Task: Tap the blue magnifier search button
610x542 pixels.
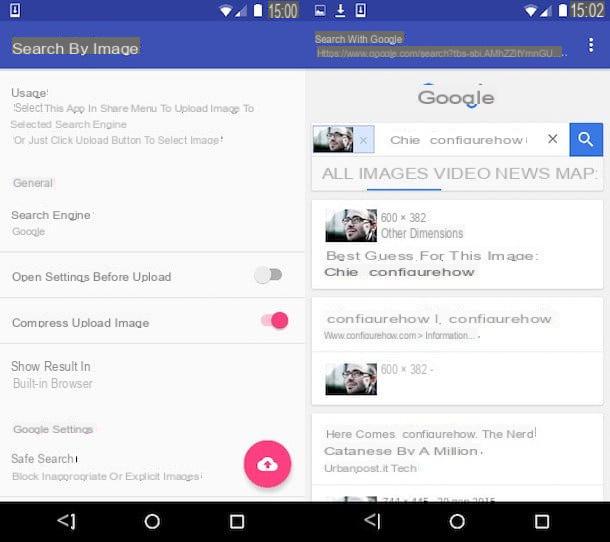Action: click(x=586, y=139)
